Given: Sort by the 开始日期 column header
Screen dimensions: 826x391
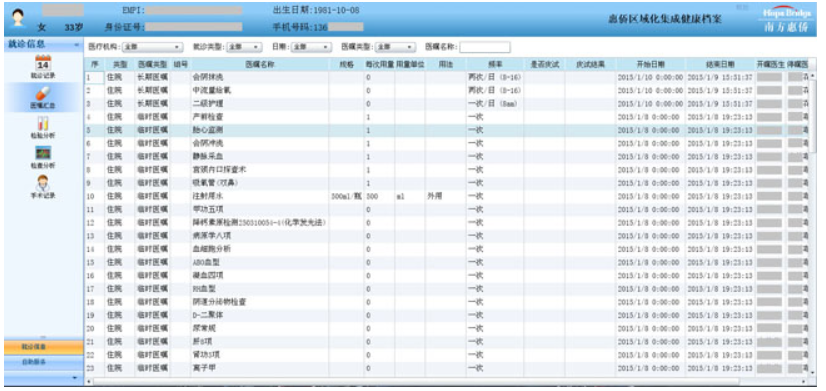Looking at the screenshot, I should pos(651,64).
